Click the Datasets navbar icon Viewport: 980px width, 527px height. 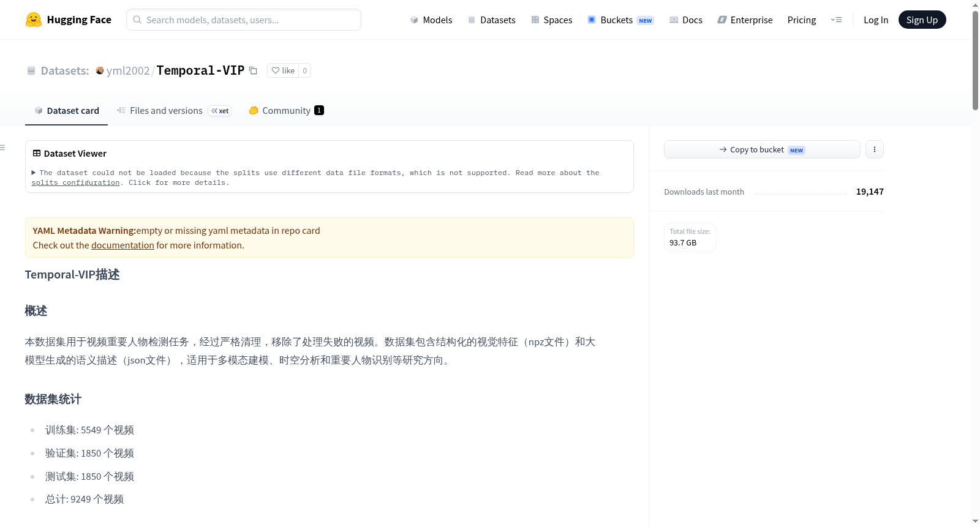pyautogui.click(x=472, y=20)
